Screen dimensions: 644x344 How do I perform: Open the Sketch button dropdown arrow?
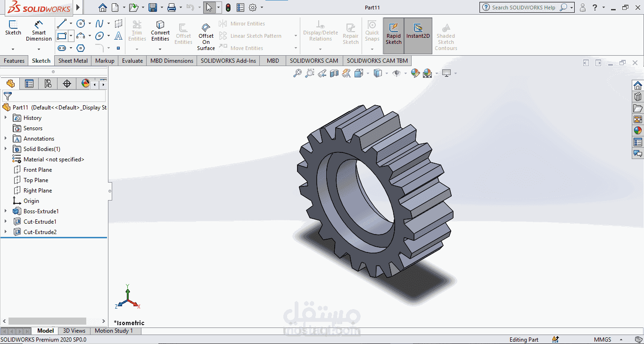(x=13, y=49)
